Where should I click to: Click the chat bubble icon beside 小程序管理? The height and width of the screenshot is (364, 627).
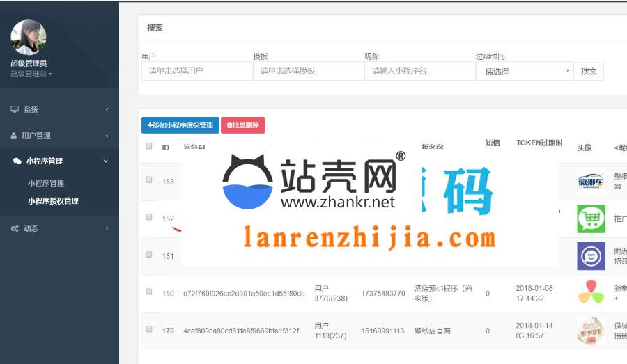click(x=17, y=161)
